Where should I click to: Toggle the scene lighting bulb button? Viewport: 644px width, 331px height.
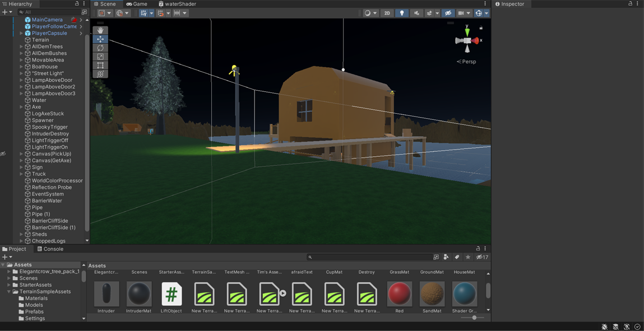(x=402, y=13)
